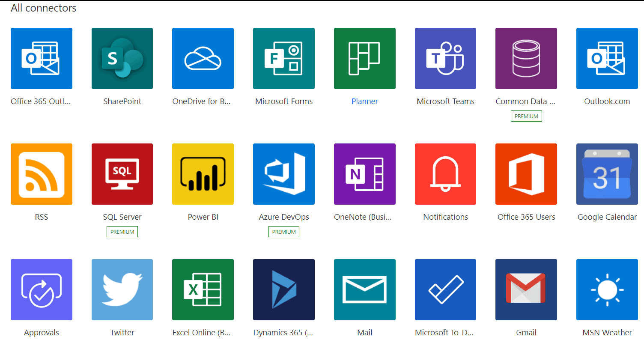This screenshot has width=644, height=340.
Task: Click the Notifications connector icon
Action: pos(445,174)
